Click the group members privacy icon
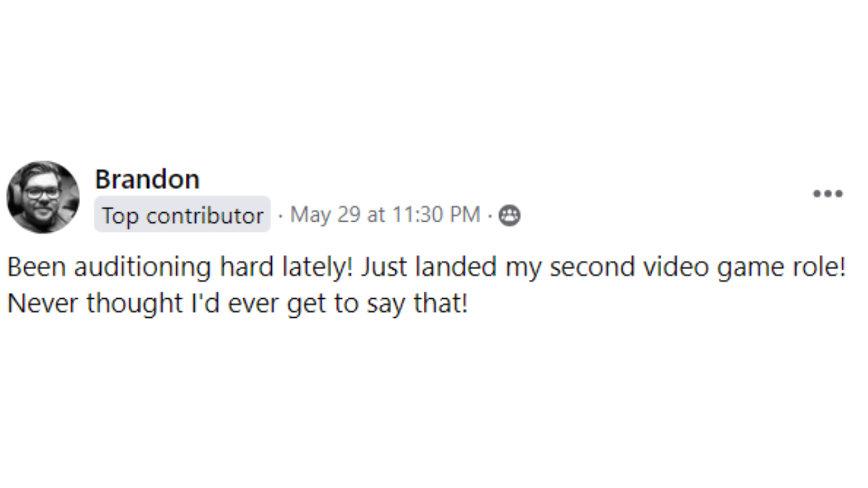This screenshot has width=868, height=488. [x=509, y=216]
